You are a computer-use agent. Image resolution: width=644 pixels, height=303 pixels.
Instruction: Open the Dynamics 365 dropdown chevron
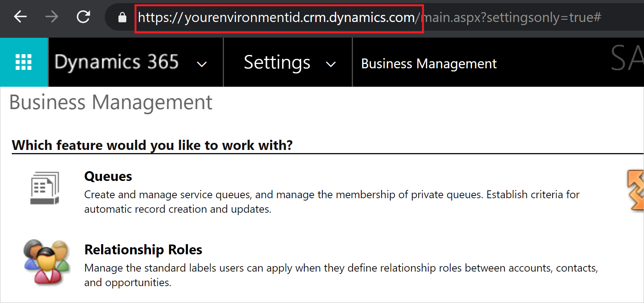tap(201, 64)
